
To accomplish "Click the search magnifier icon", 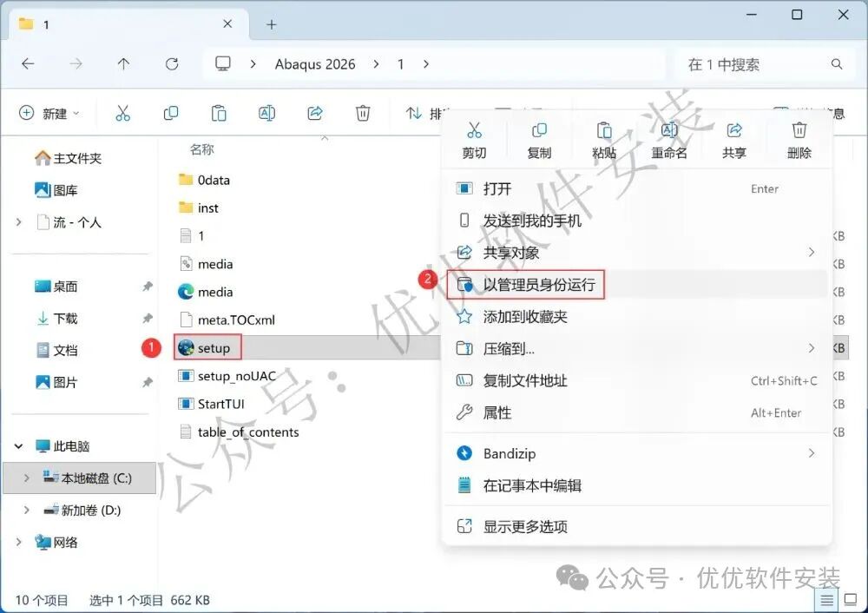I will tap(837, 64).
